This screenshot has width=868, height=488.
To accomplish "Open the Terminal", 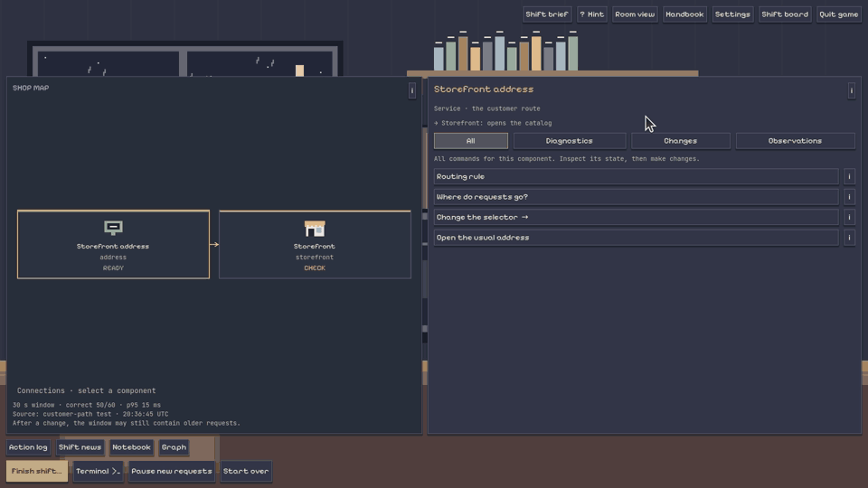I will [98, 472].
